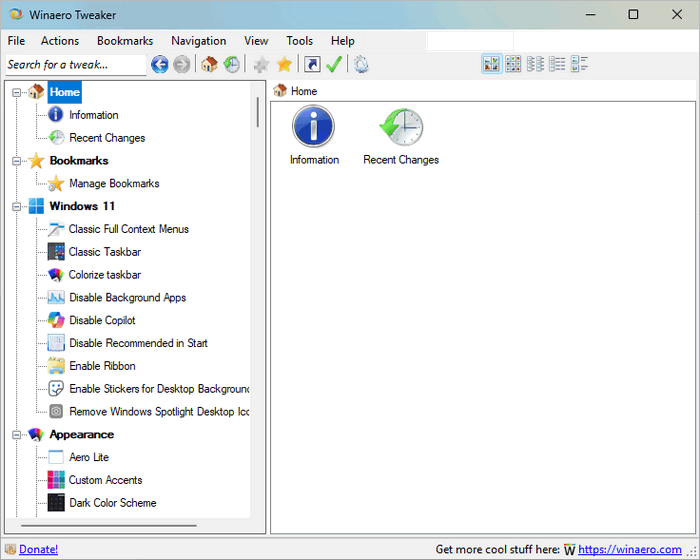Click the green checkmark toolbar icon
This screenshot has width=700, height=560.
[334, 64]
